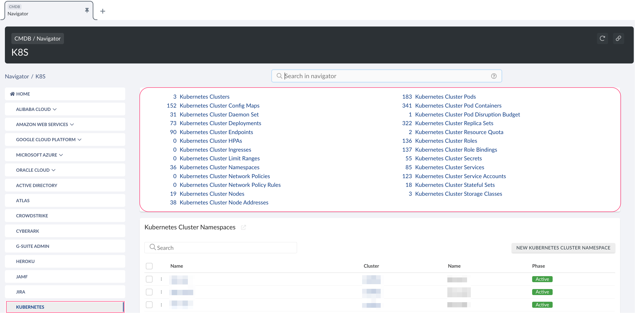644x322 pixels.
Task: Enable the select-all namespaces checkbox
Action: (149, 266)
